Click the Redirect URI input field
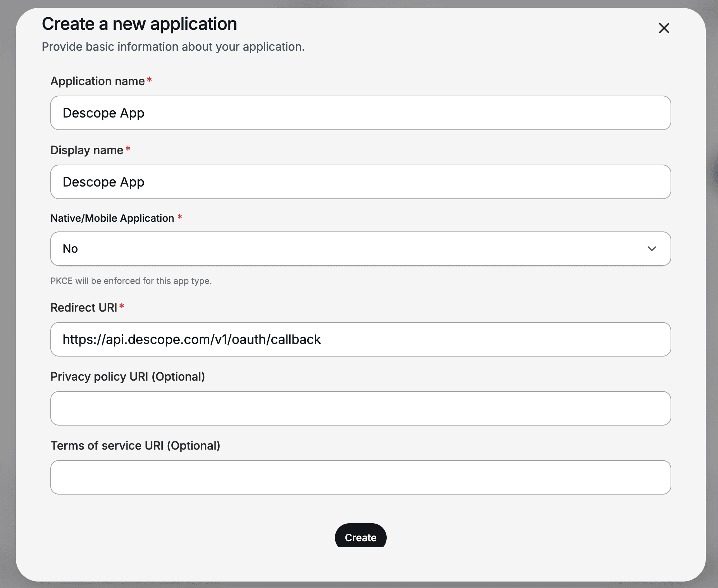Screen dimensions: 718x588 (360, 339)
